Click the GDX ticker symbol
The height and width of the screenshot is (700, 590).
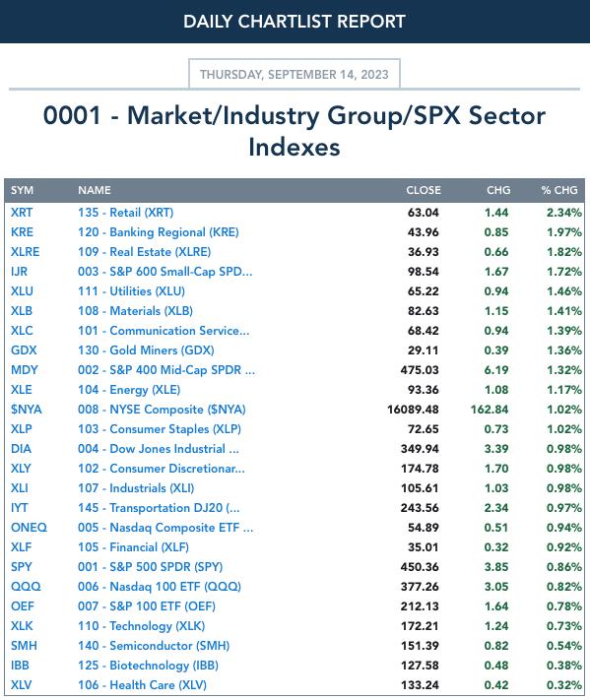pos(24,350)
